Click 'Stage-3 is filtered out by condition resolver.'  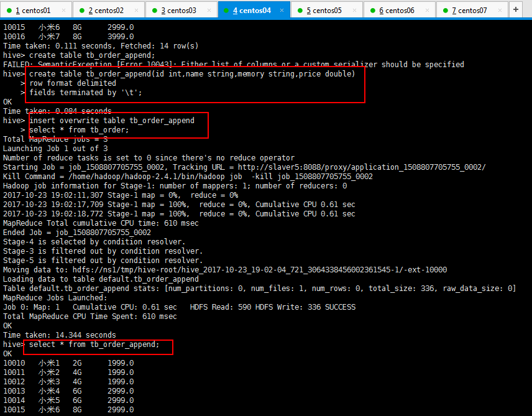(x=103, y=251)
